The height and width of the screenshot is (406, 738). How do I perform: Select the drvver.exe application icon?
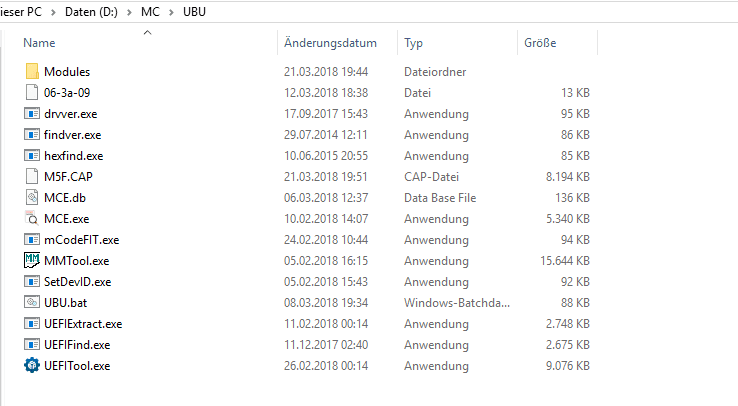click(32, 114)
